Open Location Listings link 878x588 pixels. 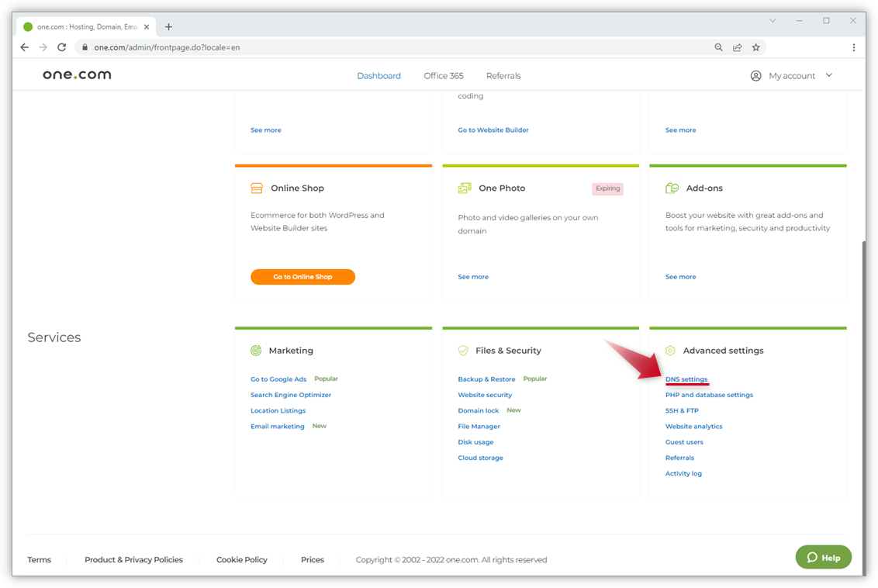click(x=278, y=410)
